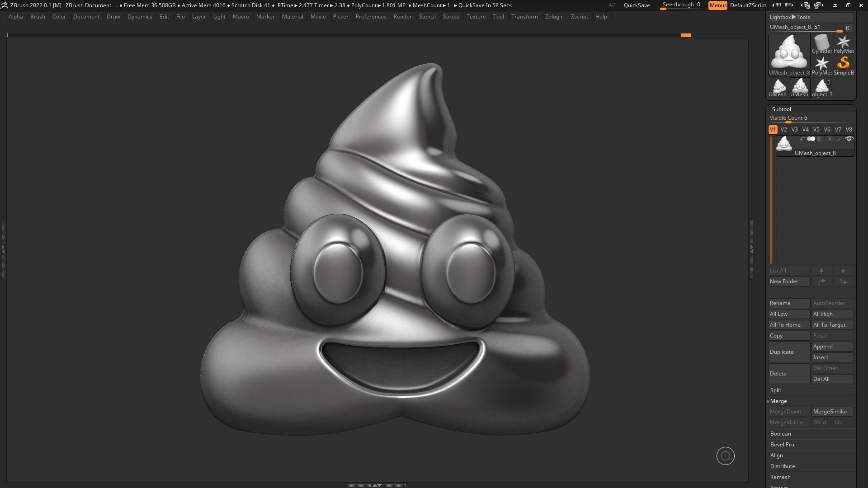The height and width of the screenshot is (488, 868).
Task: Click the QuickSave button
Action: click(x=637, y=5)
